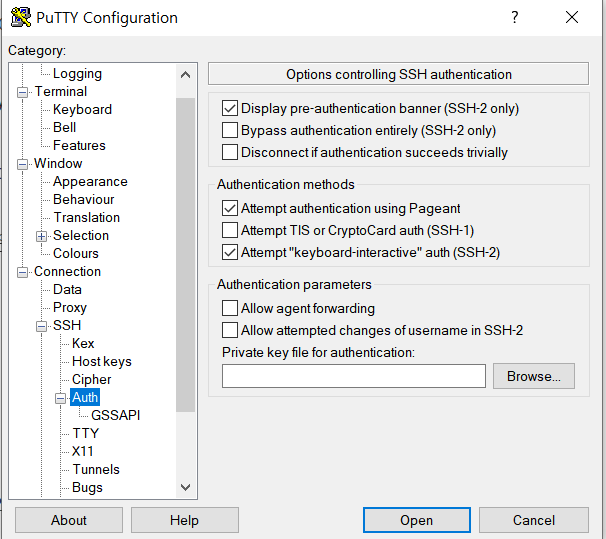Click the Browse button for private key
Viewport: 606px width, 539px height.
pos(534,376)
